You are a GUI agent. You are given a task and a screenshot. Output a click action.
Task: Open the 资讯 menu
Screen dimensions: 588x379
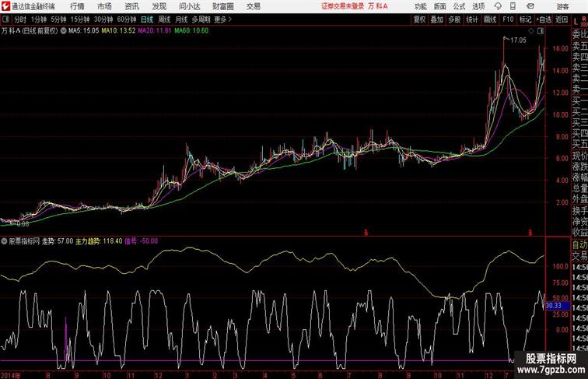tap(131, 6)
